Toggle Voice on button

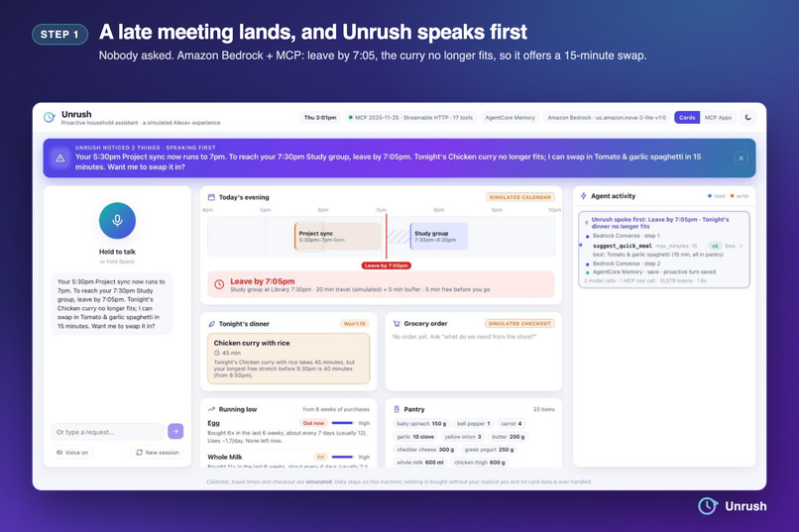coord(72,452)
